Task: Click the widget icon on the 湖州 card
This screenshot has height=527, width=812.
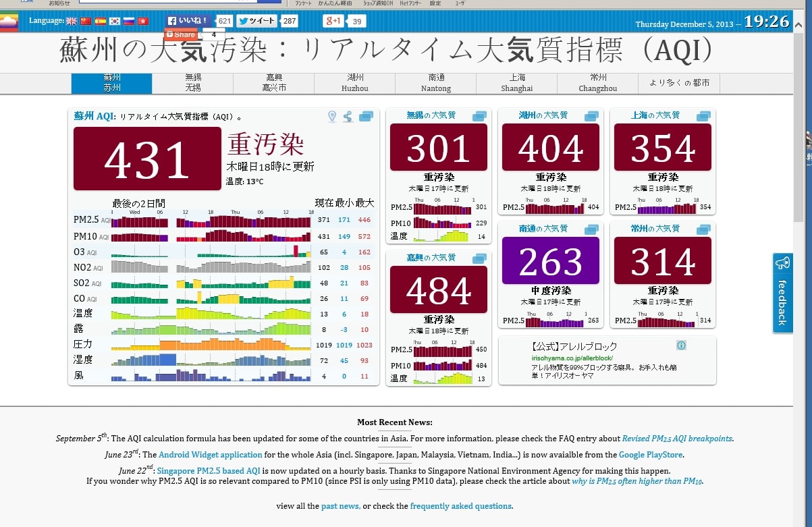Action: (x=592, y=116)
